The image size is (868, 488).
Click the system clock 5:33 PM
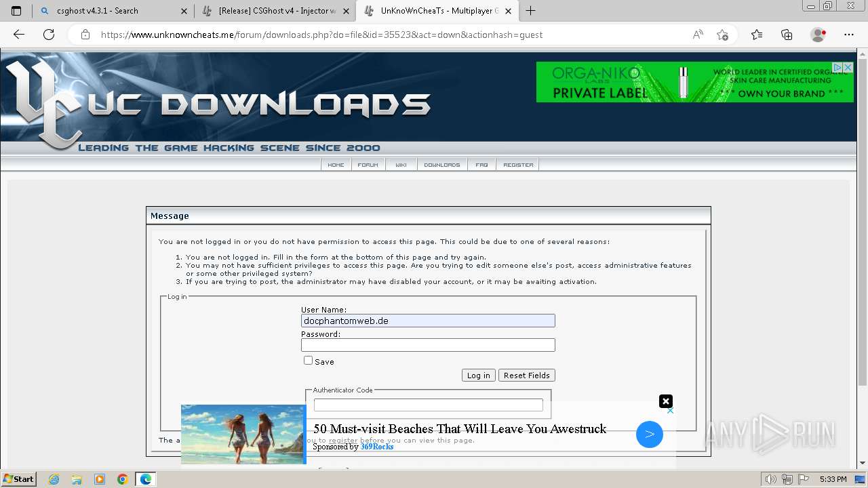833,479
